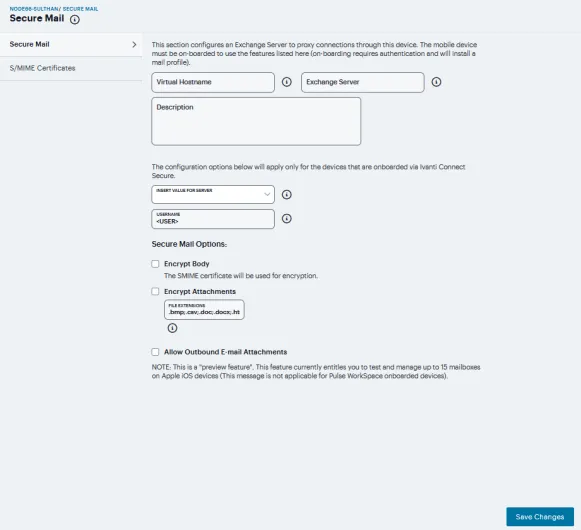Screen dimensions: 581x530
Task: Click info icon beside Secure Mail title
Action: click(x=75, y=19)
